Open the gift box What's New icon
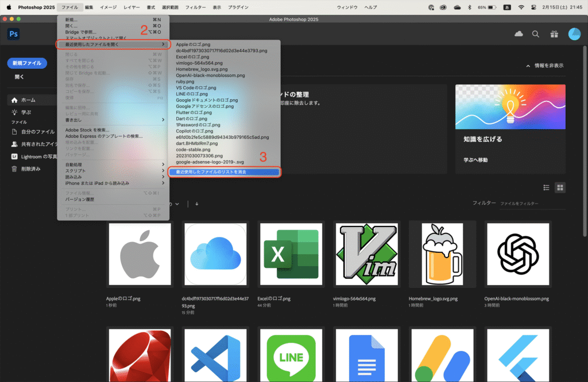The width and height of the screenshot is (588, 382). [x=554, y=34]
